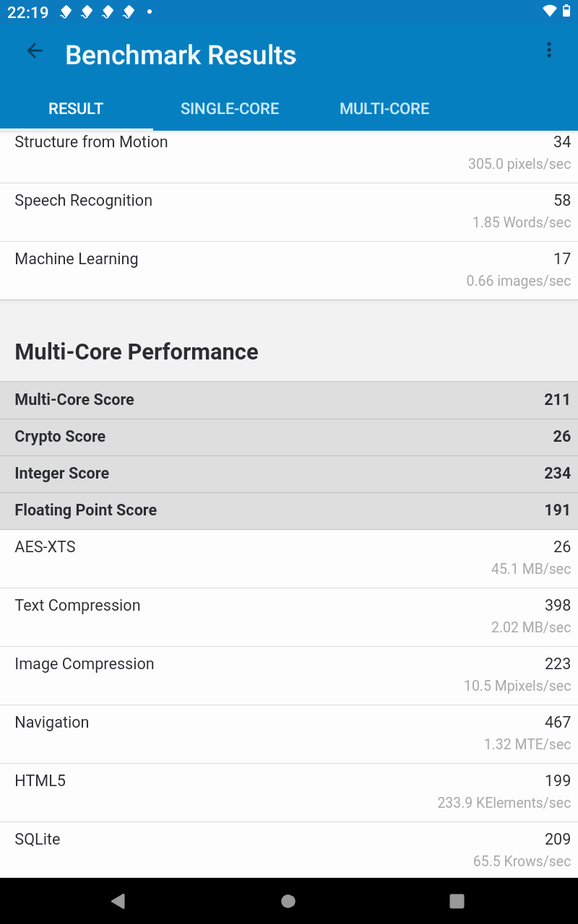Image resolution: width=578 pixels, height=924 pixels.
Task: Switch to the SINGLE-CORE tab
Action: click(x=230, y=109)
